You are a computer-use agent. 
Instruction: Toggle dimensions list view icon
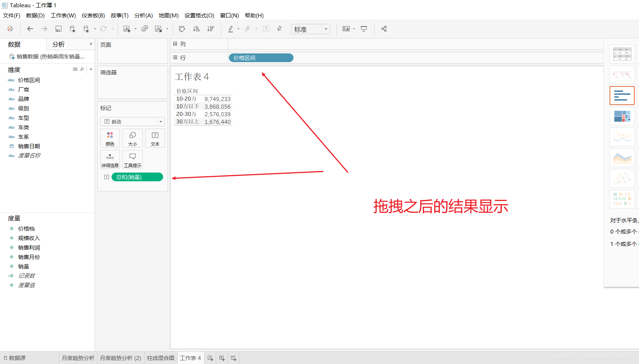[75, 69]
